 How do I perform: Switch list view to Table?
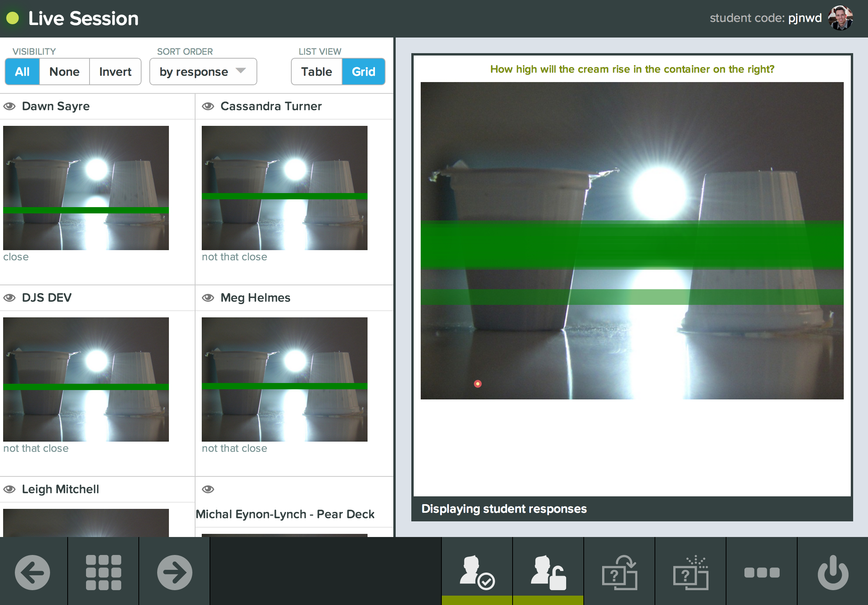(316, 72)
